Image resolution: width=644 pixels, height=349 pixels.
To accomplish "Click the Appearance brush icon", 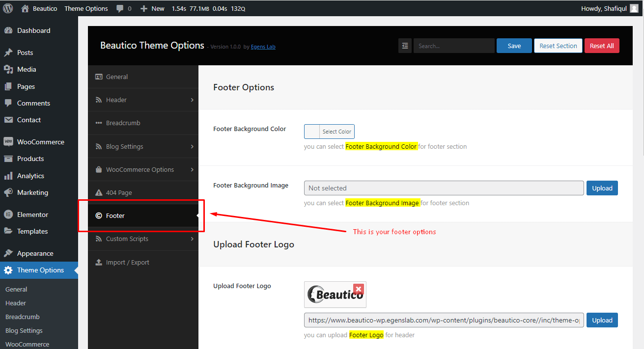I will [x=8, y=253].
